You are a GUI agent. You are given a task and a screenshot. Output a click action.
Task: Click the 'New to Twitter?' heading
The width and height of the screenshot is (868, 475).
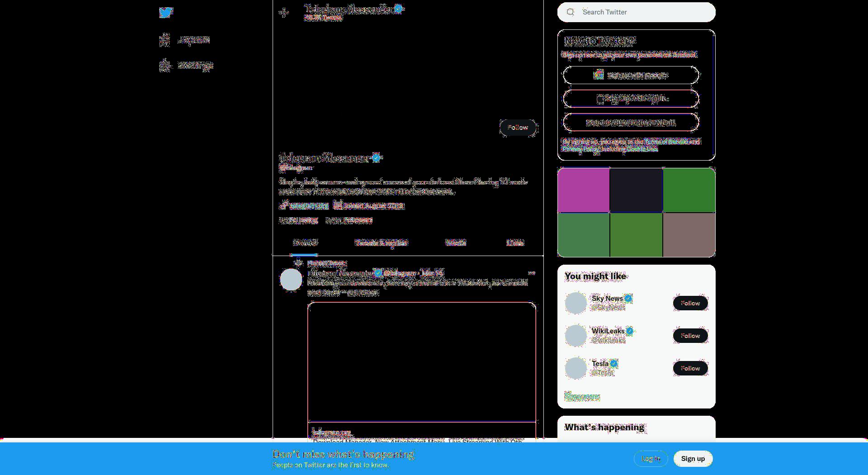click(600, 41)
